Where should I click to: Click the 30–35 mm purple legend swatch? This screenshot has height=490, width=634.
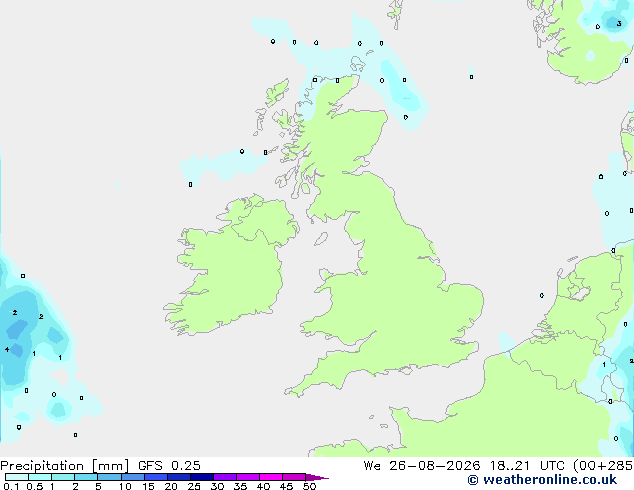pos(224,477)
